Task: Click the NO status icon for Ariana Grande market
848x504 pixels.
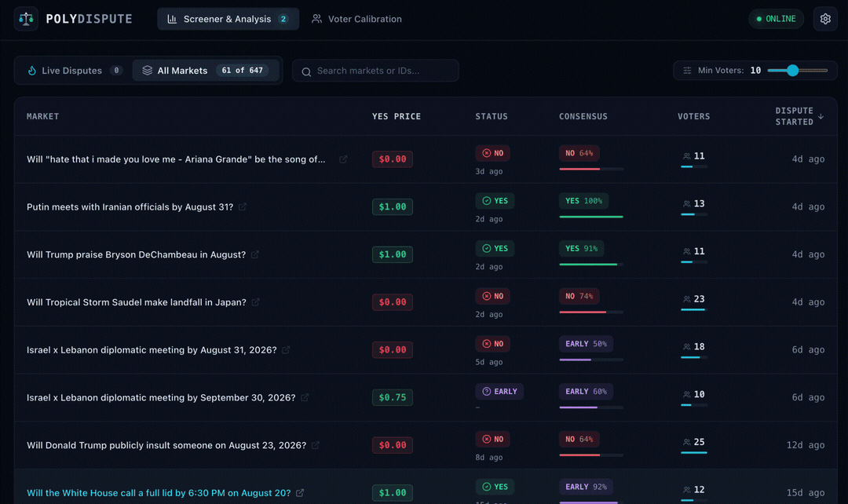Action: pos(486,153)
